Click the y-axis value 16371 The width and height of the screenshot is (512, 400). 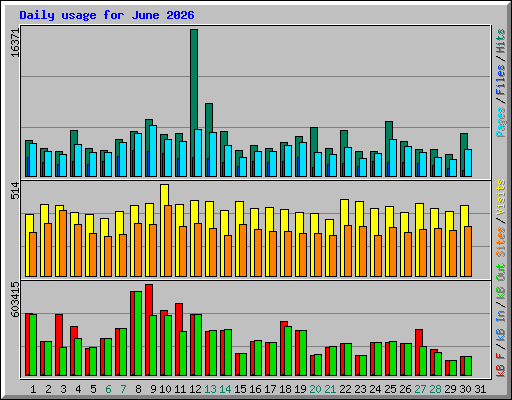pyautogui.click(x=15, y=43)
